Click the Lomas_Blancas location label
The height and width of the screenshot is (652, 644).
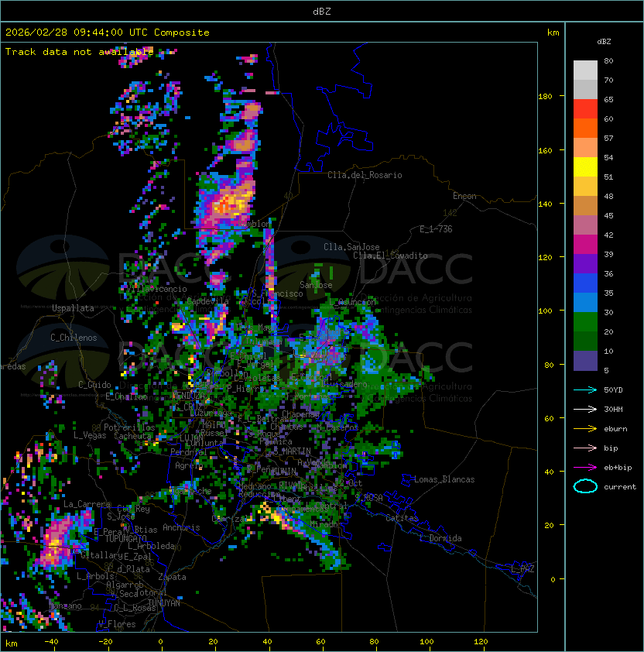[444, 479]
